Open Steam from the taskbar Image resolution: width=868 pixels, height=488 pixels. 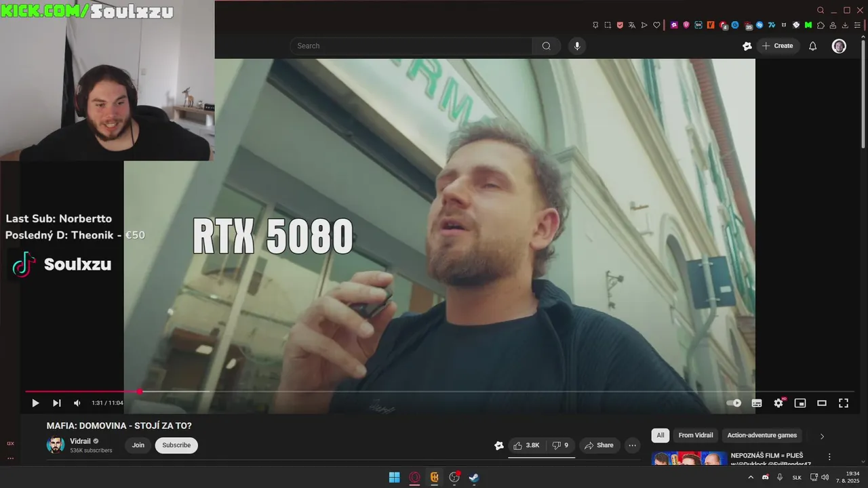(x=474, y=477)
